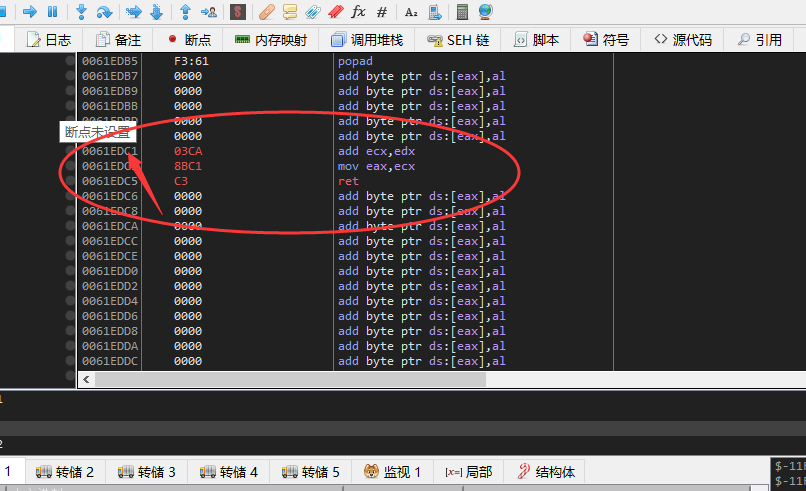The image size is (806, 491).
Task: Click the Run arrow toolbar icon
Action: 30,11
